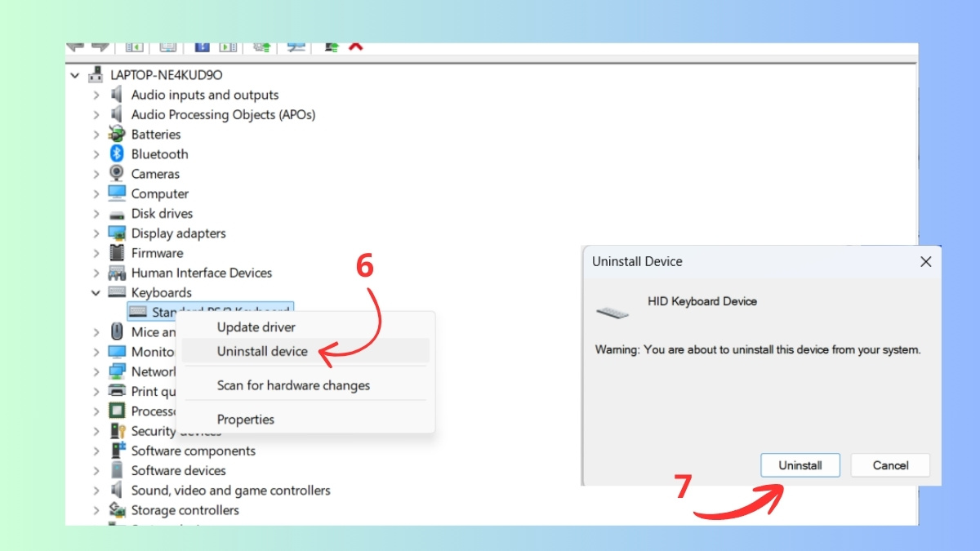
Task: Expand the Batteries node chevron
Action: click(x=96, y=134)
